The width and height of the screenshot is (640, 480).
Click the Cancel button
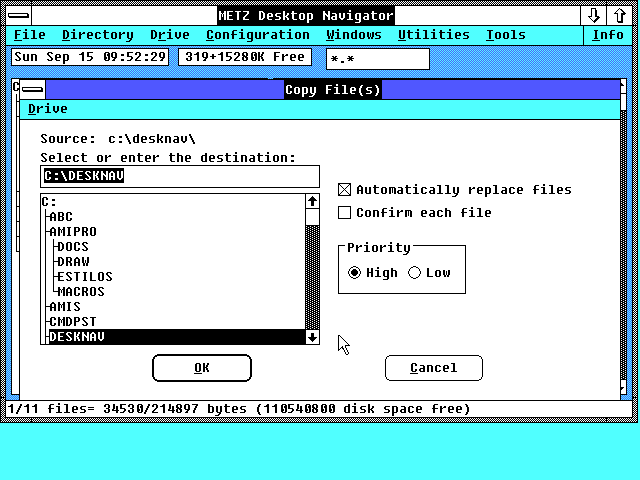[433, 368]
